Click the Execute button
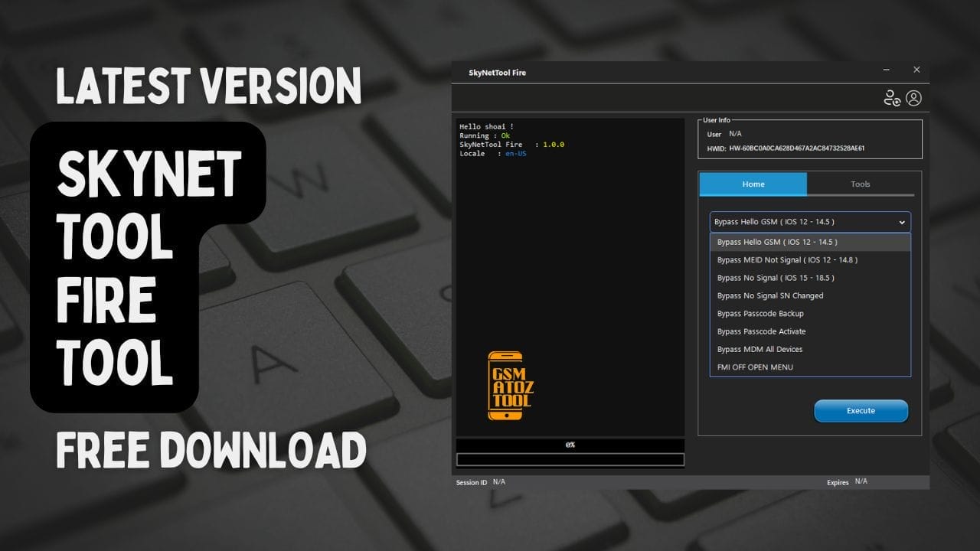The image size is (980, 551). coord(861,411)
